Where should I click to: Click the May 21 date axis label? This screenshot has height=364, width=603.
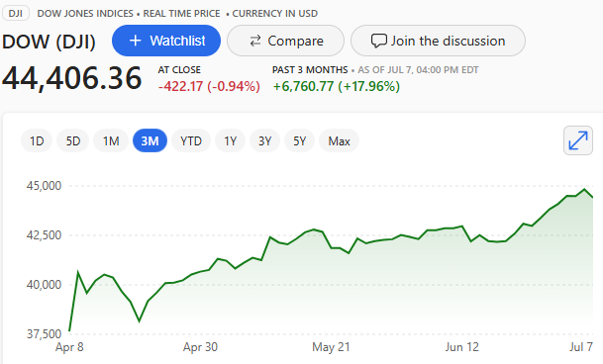coord(331,347)
